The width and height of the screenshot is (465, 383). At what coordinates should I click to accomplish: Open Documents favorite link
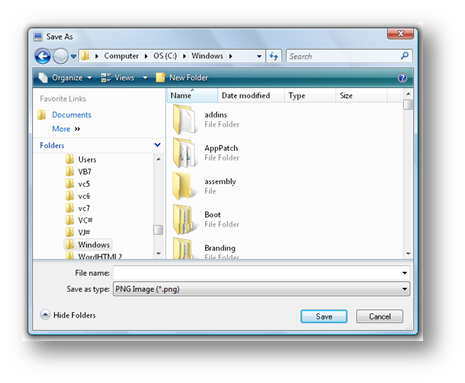(x=71, y=115)
